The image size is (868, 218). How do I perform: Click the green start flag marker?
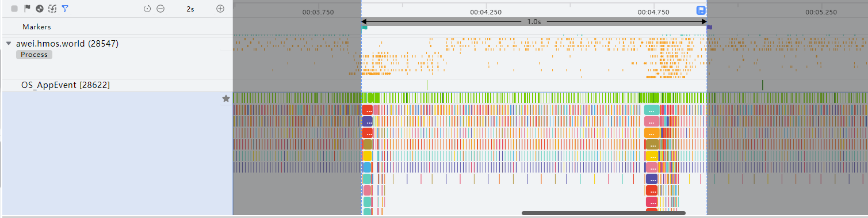[364, 27]
